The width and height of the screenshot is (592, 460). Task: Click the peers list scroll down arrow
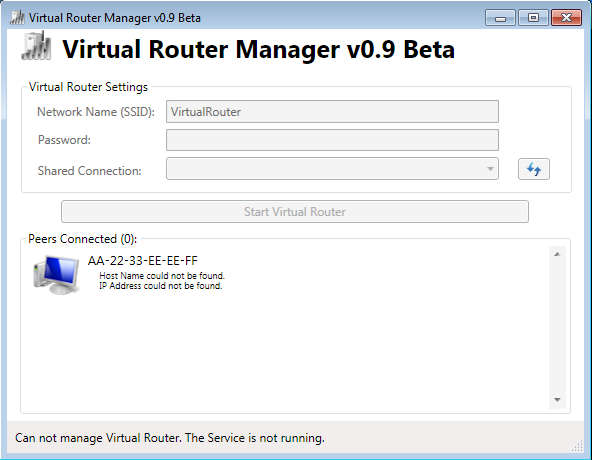557,400
